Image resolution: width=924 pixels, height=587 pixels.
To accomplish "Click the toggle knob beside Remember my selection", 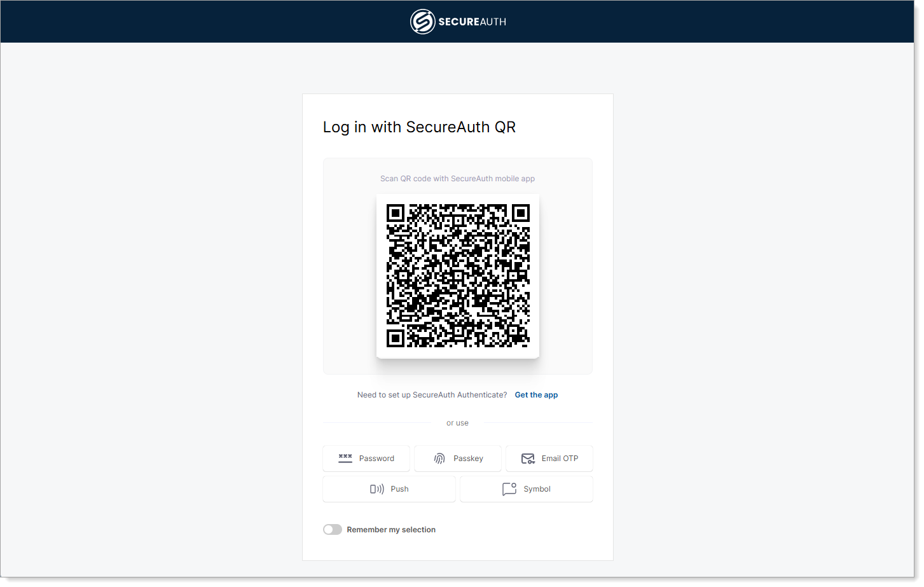I will [328, 529].
